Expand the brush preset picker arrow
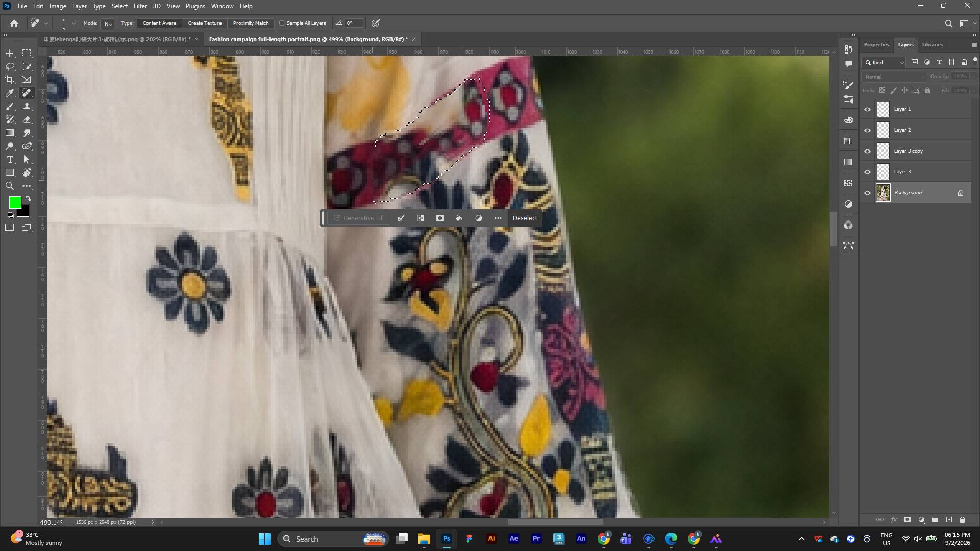Image resolution: width=980 pixels, height=551 pixels. click(74, 23)
